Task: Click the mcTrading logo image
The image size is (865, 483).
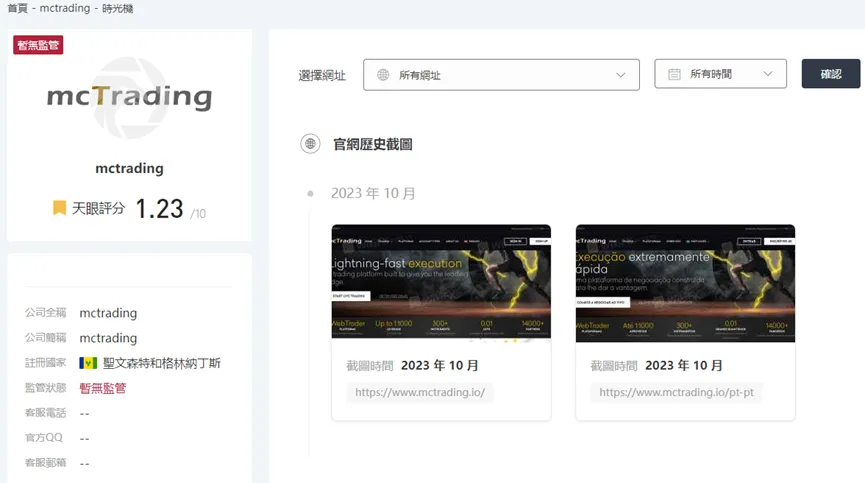Action: click(129, 97)
